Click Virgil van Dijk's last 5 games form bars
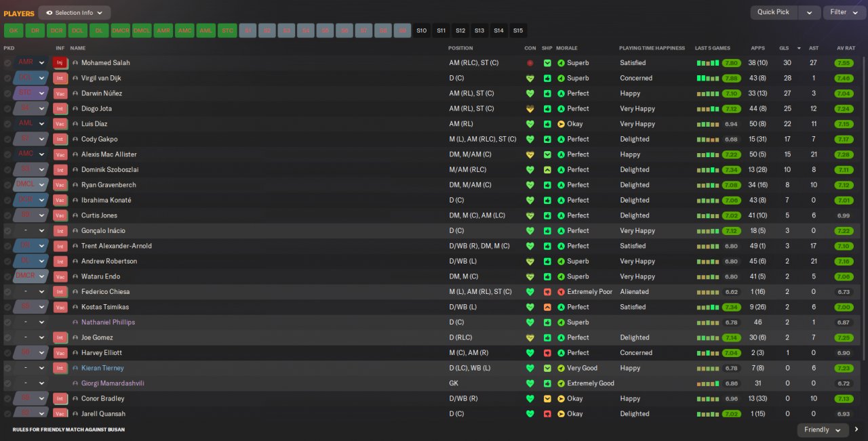This screenshot has width=868, height=441. [707, 78]
